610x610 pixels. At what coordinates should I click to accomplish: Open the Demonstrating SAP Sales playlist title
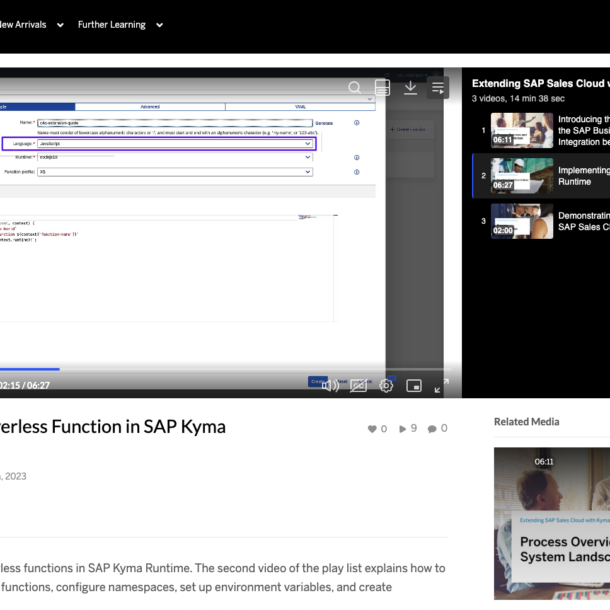584,221
